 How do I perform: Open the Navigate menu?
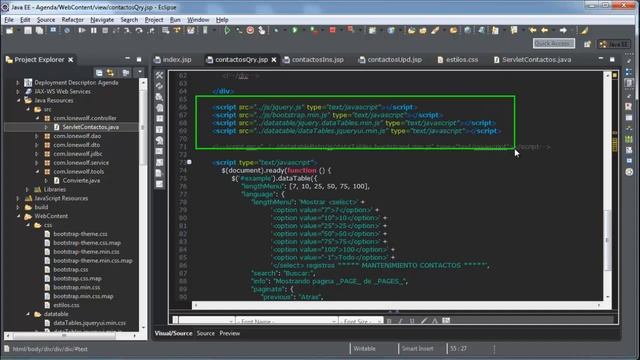pos(102,20)
